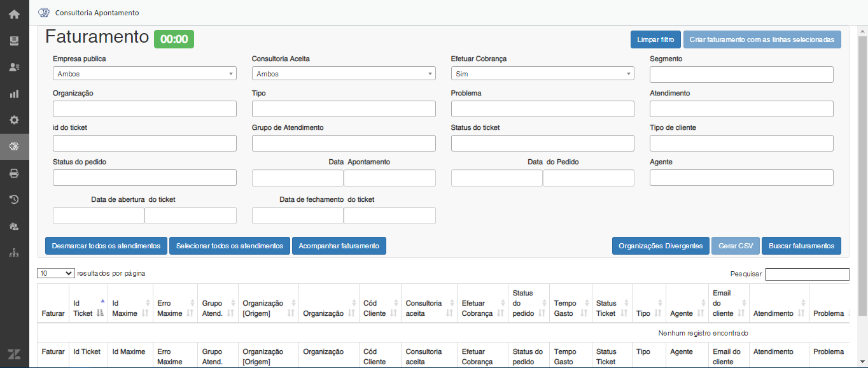This screenshot has height=368, width=868.
Task: Click Buscar faturamentos button
Action: (x=801, y=246)
